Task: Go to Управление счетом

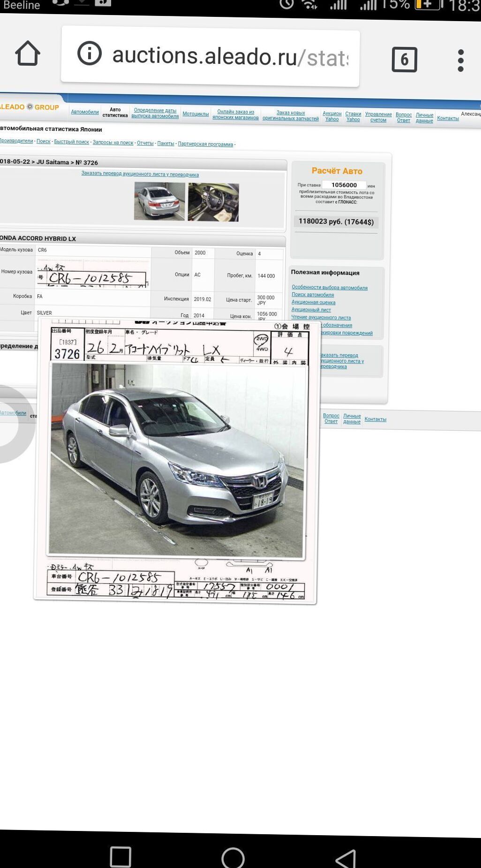Action: click(378, 117)
